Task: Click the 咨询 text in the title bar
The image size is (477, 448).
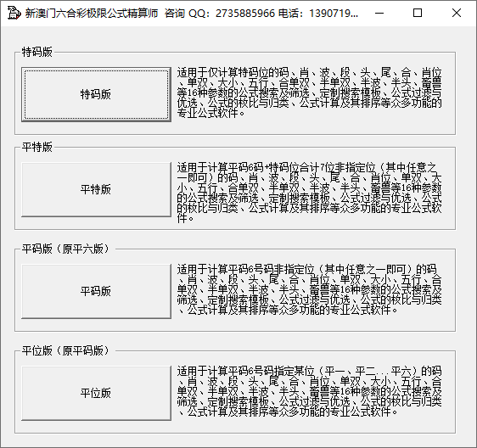Action: (x=175, y=14)
